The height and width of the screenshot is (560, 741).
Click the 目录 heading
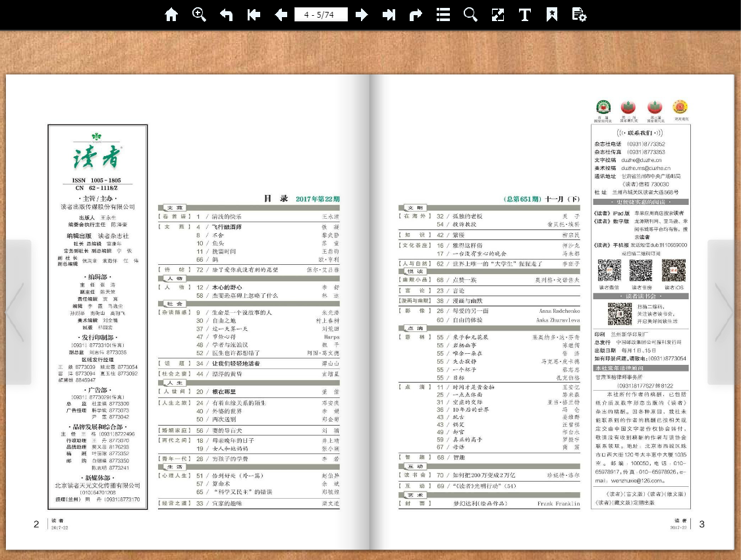tap(275, 198)
